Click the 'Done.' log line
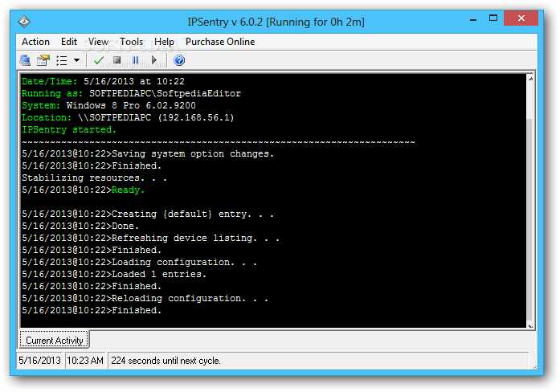Screen dimensions: 560x392 click(x=80, y=226)
